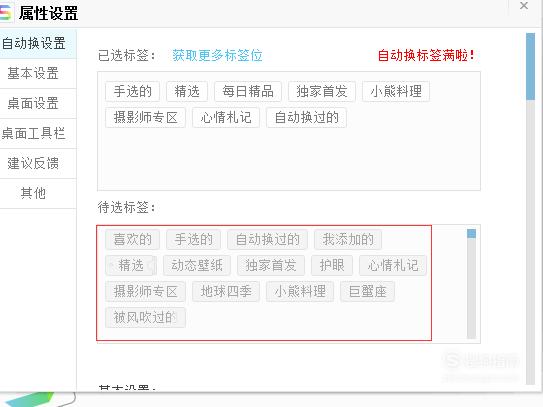Screen dimensions: 543x407
Task: Pick candidate tag 自动换过的
Action: coord(267,239)
